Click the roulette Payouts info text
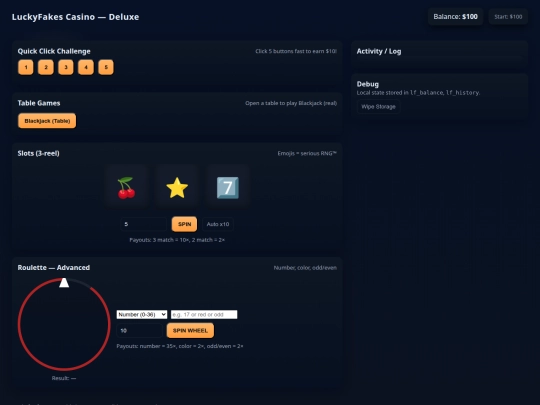Viewport: 540px width, 405px height. coord(180,346)
